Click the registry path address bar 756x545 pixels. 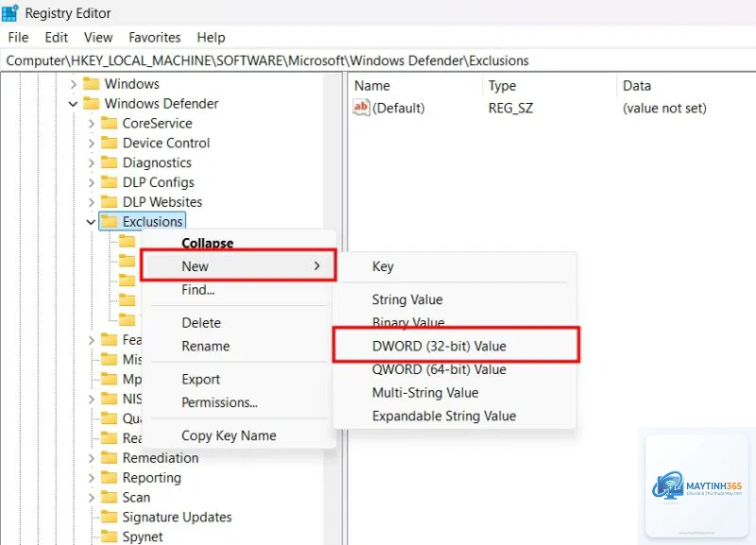pos(378,60)
